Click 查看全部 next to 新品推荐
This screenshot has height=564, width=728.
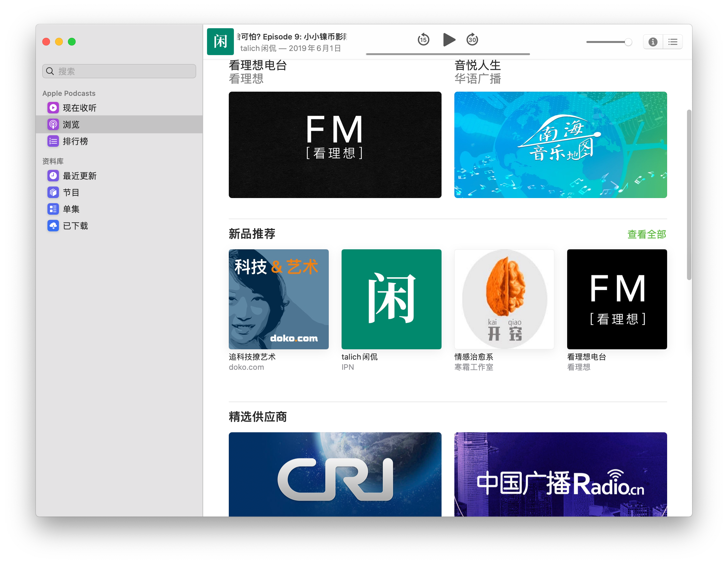click(646, 234)
